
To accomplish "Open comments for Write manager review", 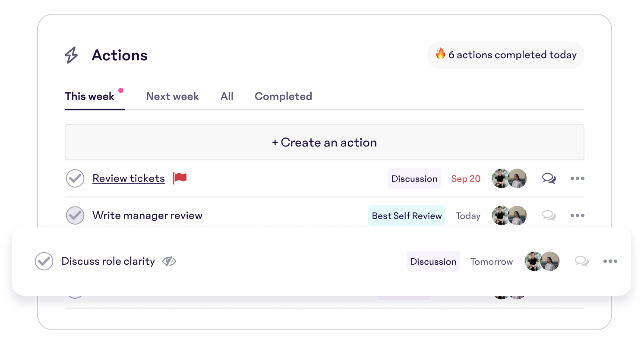I will pos(549,216).
